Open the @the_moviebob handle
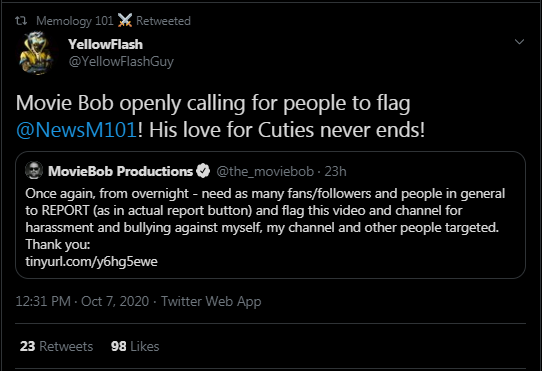The width and height of the screenshot is (542, 371). coord(265,171)
